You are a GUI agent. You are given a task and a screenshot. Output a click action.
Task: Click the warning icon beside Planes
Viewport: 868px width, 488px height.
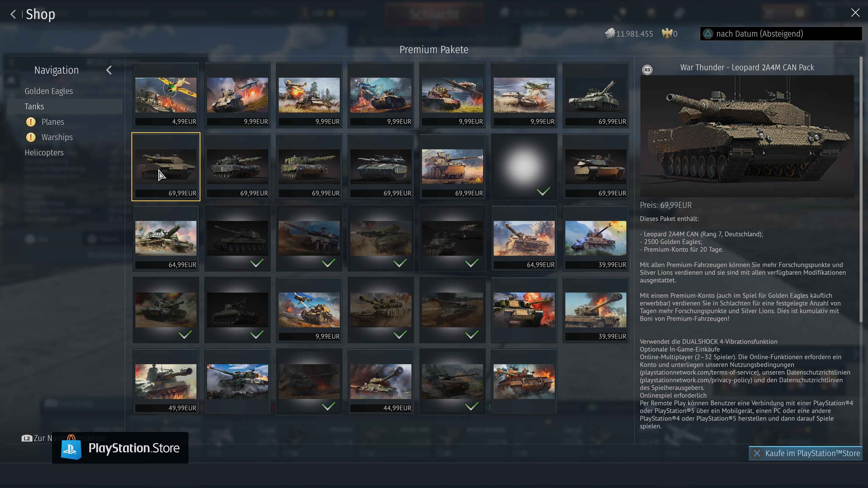[31, 122]
